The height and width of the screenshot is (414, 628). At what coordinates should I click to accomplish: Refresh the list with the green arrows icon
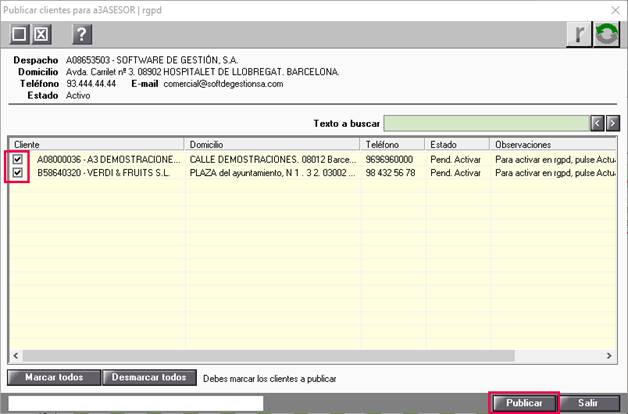[x=607, y=34]
